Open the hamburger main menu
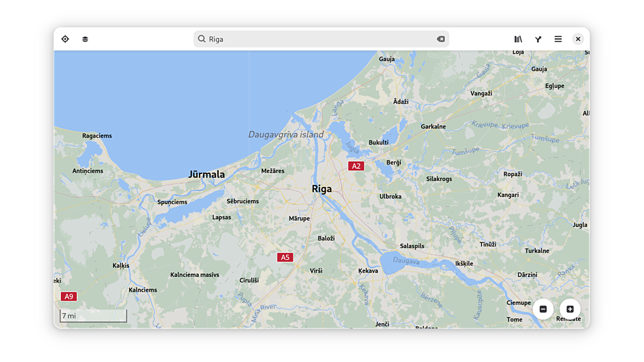The height and width of the screenshot is (362, 644). click(x=558, y=39)
